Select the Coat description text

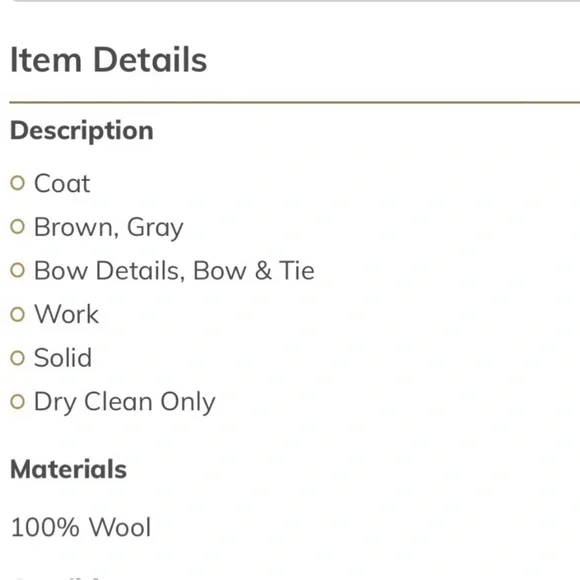point(62,183)
